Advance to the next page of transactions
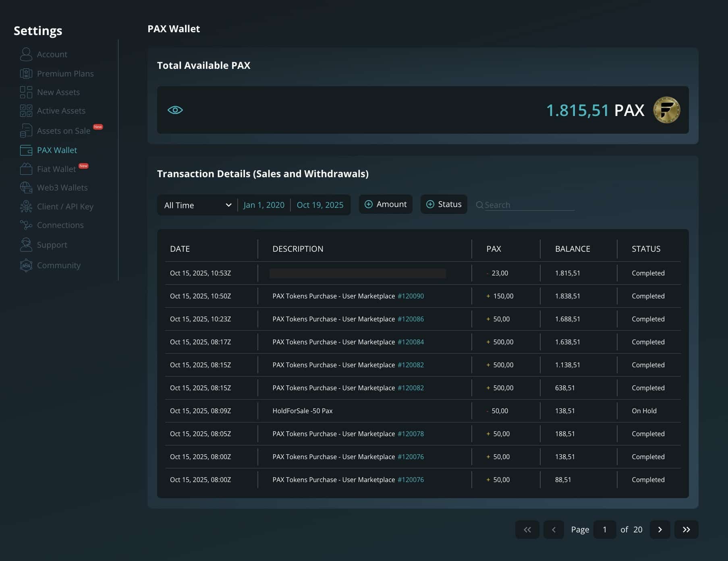Screen dimensions: 728x561 (660, 530)
